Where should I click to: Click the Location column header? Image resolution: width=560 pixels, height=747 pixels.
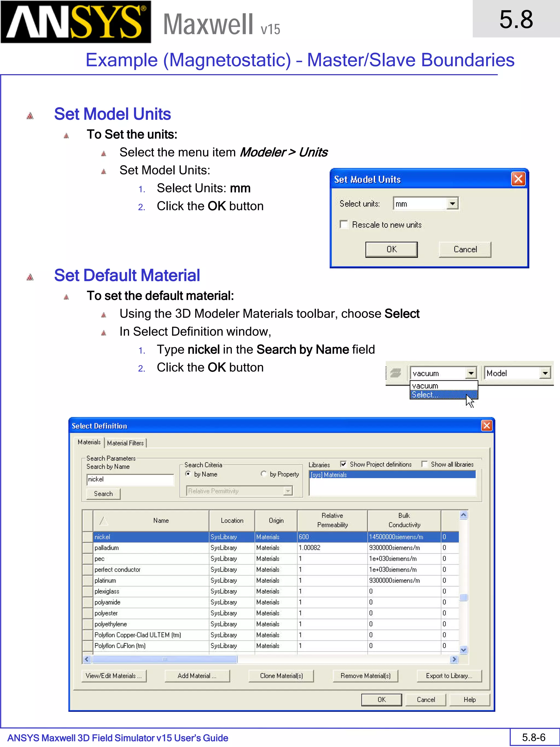pos(232,521)
